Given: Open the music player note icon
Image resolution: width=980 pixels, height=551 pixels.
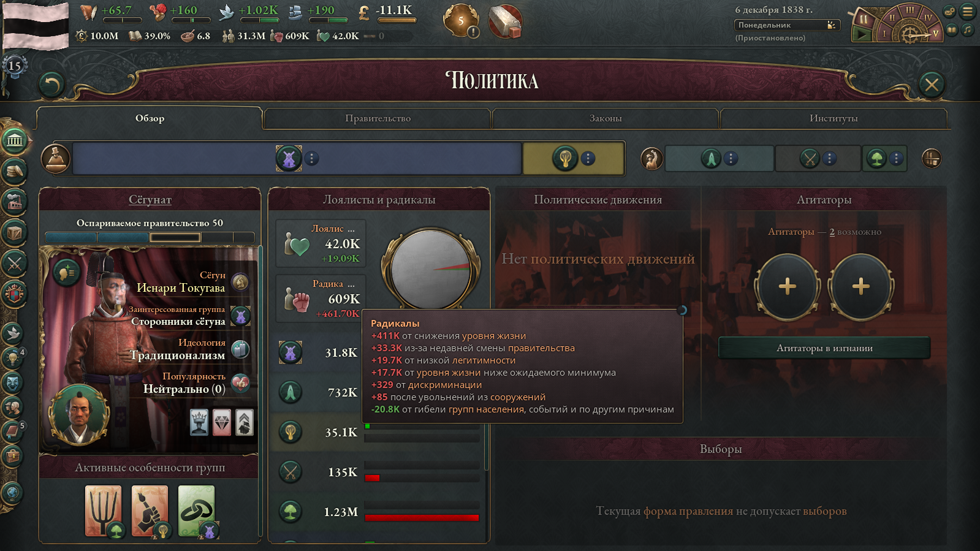Looking at the screenshot, I should pyautogui.click(x=968, y=29).
